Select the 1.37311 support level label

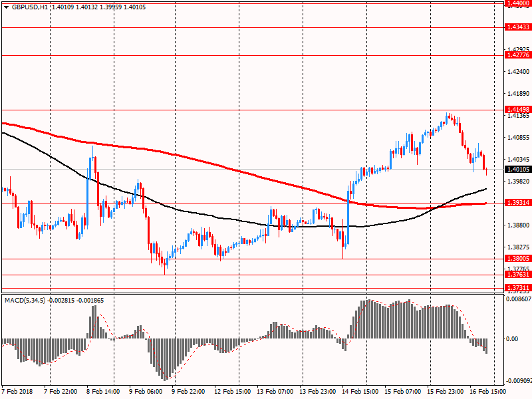[x=518, y=288]
